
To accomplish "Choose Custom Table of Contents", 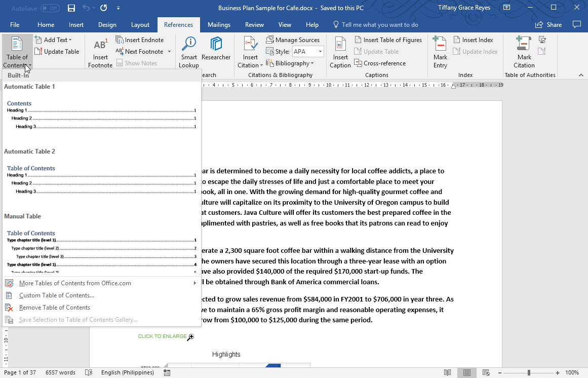I will click(57, 295).
